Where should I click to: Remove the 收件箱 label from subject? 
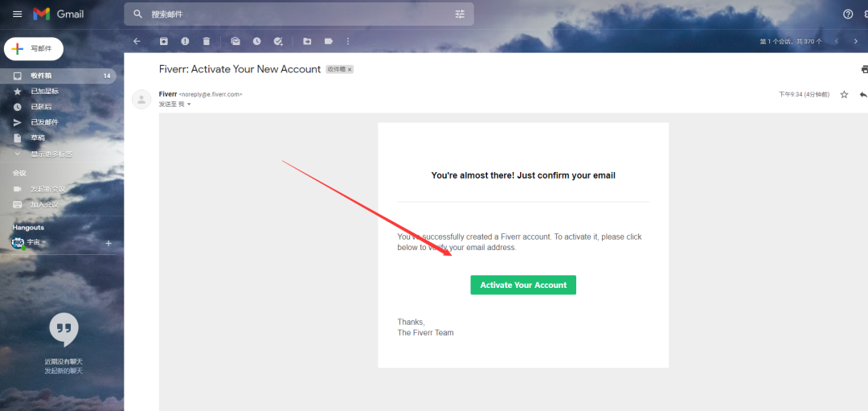(x=350, y=70)
